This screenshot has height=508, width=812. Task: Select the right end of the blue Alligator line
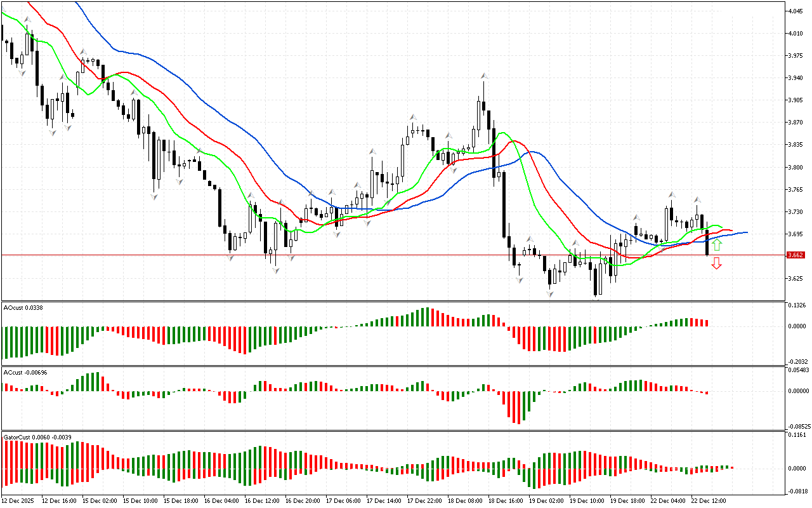coord(746,232)
